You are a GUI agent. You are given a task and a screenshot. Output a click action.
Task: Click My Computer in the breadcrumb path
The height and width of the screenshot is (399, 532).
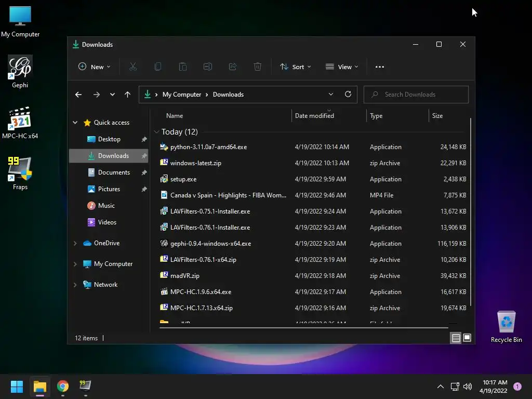181,95
